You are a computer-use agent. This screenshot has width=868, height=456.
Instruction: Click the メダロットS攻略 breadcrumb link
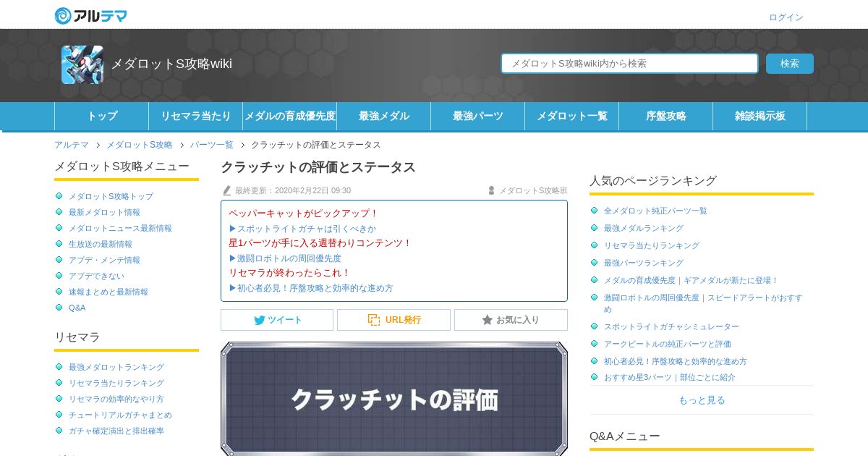point(140,145)
